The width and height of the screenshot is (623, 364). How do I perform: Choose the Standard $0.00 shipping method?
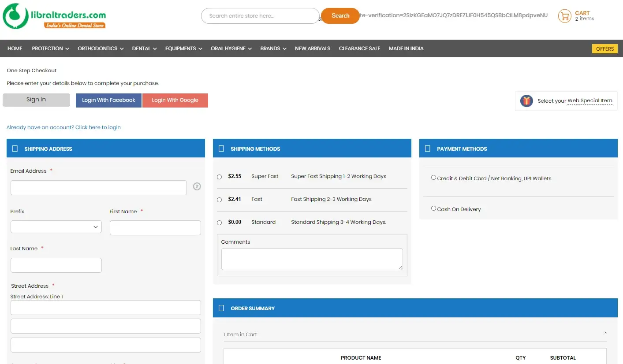[x=219, y=223]
